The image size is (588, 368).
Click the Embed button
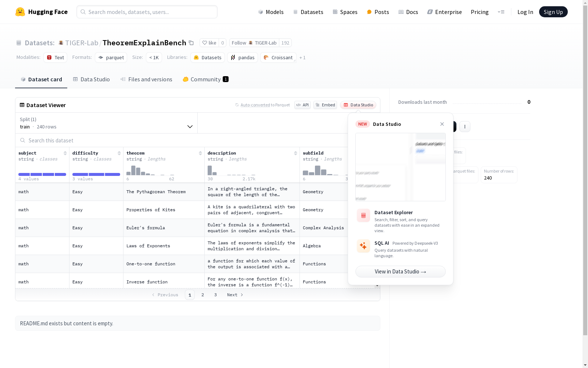point(325,105)
